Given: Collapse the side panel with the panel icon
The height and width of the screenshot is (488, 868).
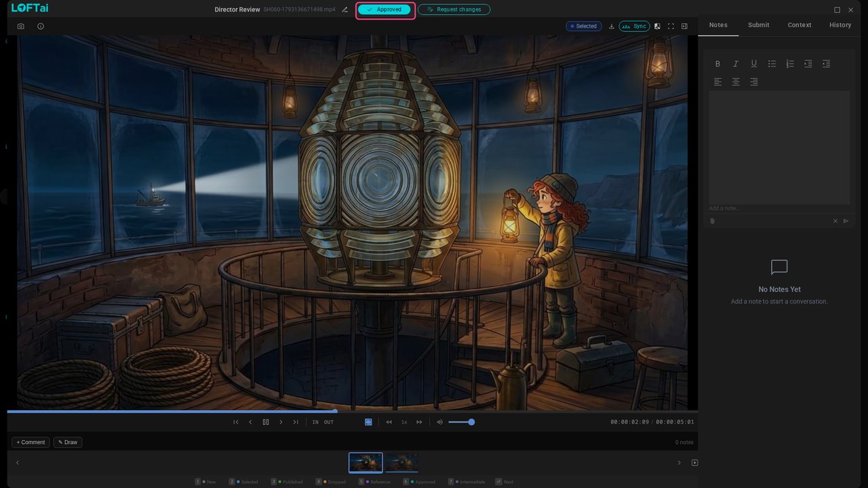Looking at the screenshot, I should [684, 26].
